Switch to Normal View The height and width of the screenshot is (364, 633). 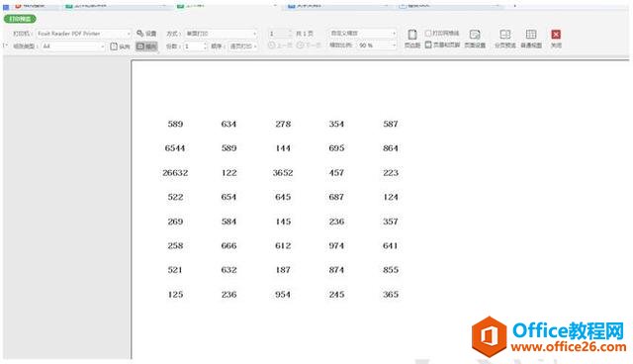tap(531, 39)
